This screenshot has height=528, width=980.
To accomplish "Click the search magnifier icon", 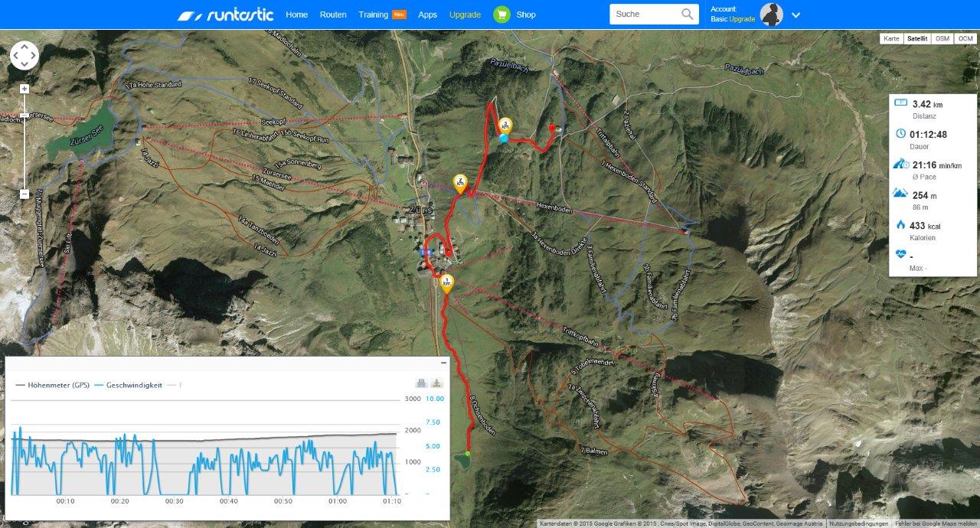I will click(x=687, y=14).
